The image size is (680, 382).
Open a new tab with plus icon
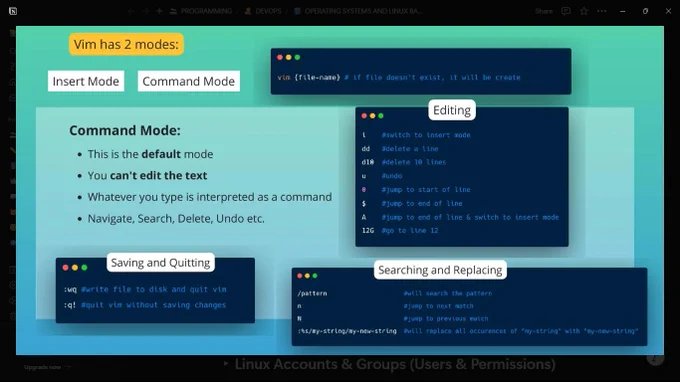tap(159, 11)
